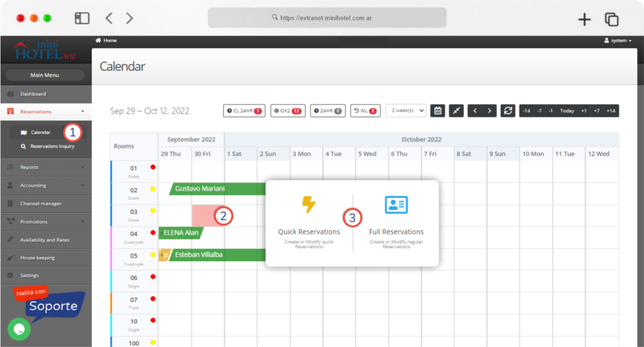This screenshot has width=644, height=347.
Task: Click the browser sidebar toggle icon
Action: tap(82, 18)
